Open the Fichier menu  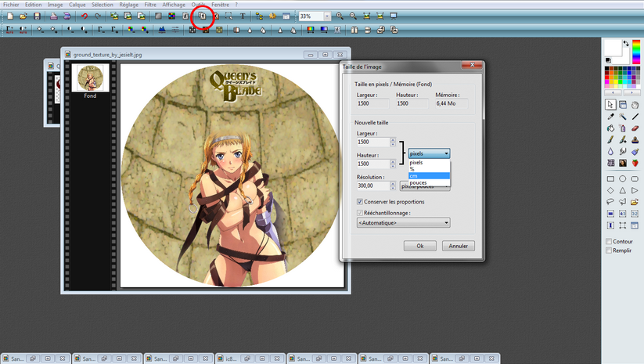coord(11,5)
